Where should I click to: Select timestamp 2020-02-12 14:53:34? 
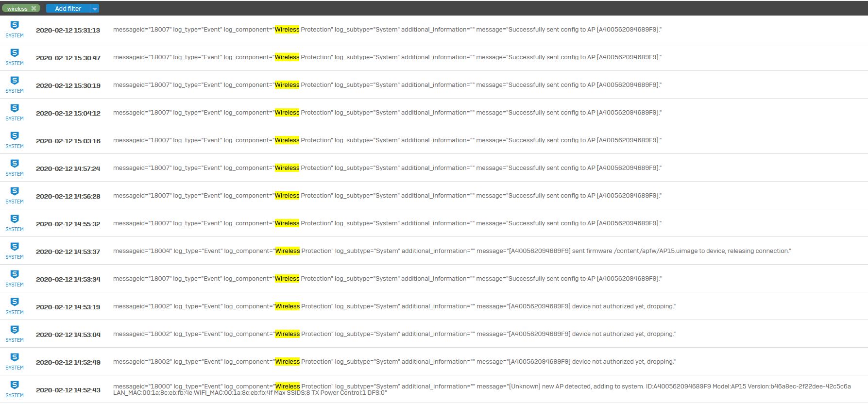pos(68,279)
